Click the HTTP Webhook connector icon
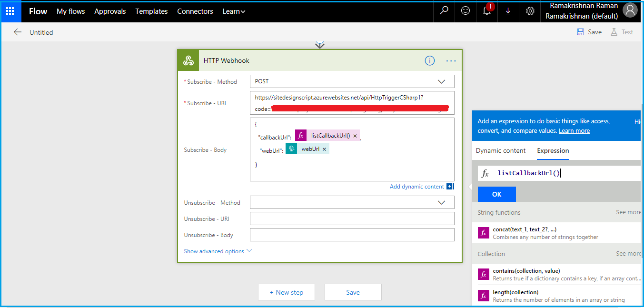This screenshot has width=644, height=308. pyautogui.click(x=188, y=60)
